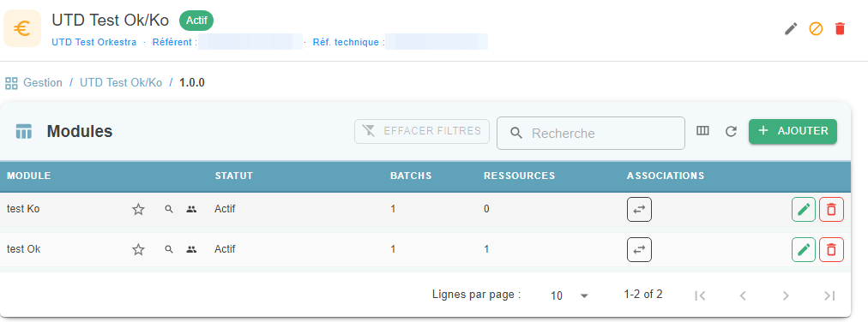The image size is (868, 322).
Task: Sort by ASSOCIATIONS column header
Action: coord(666,176)
